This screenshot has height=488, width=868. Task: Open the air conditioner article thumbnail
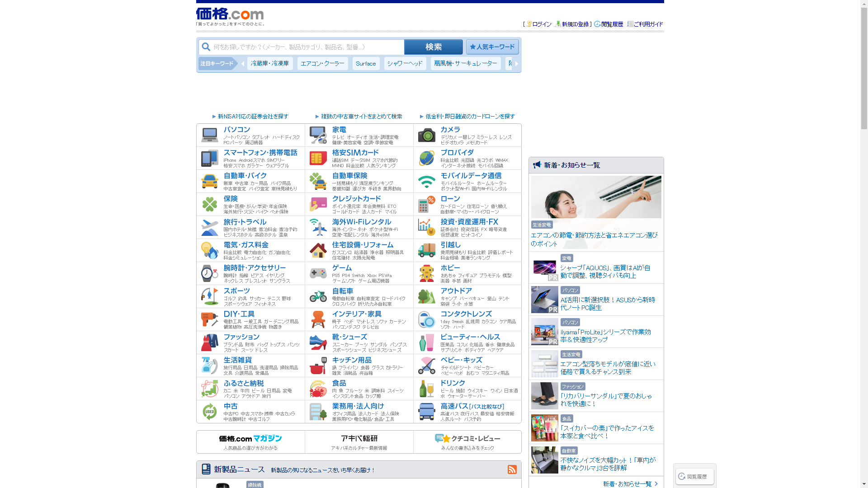click(x=596, y=197)
